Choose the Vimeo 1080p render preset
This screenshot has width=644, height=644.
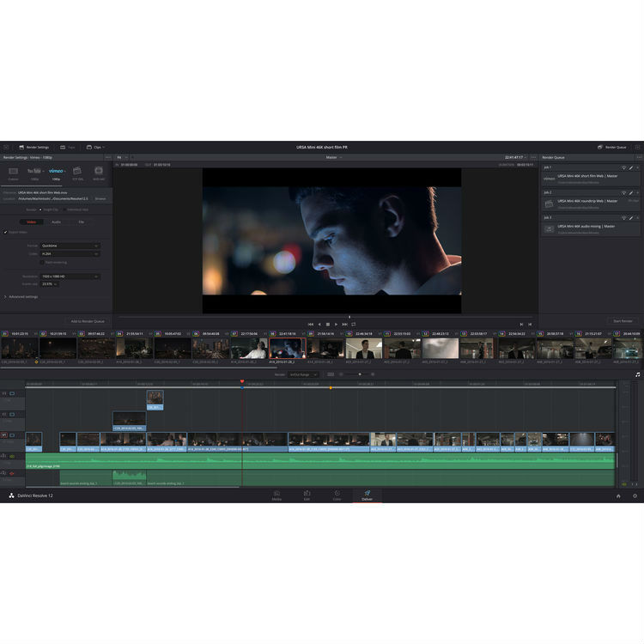56,171
